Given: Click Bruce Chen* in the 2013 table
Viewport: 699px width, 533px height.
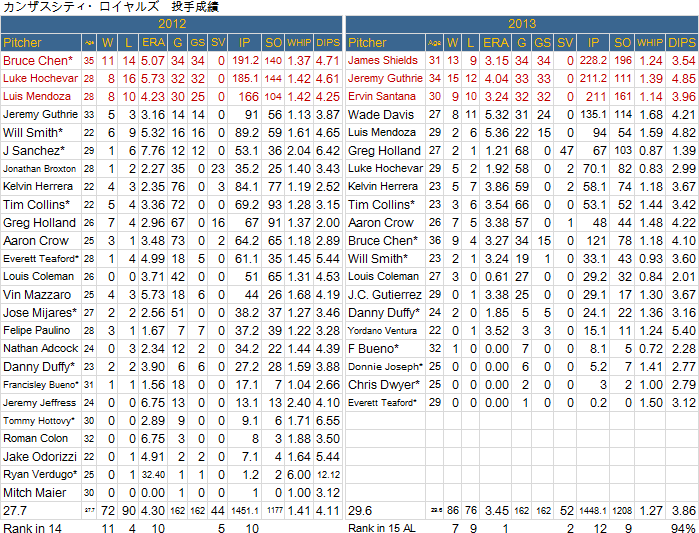Looking at the screenshot, I should [x=383, y=241].
